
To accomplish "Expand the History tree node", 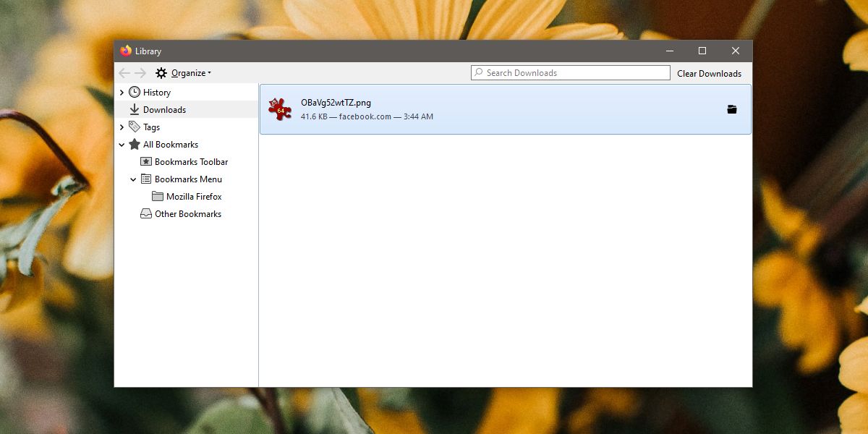I will [x=122, y=93].
